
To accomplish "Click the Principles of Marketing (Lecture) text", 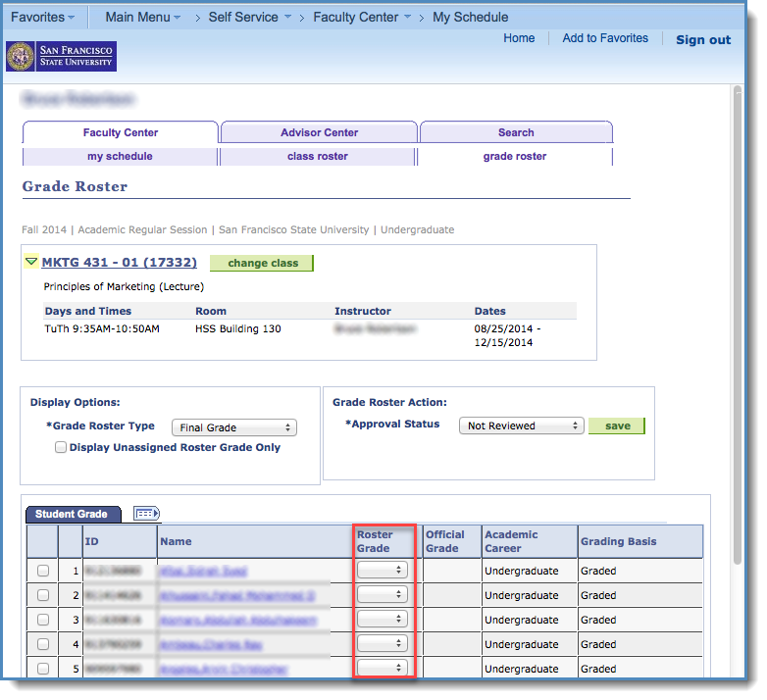I will click(124, 286).
